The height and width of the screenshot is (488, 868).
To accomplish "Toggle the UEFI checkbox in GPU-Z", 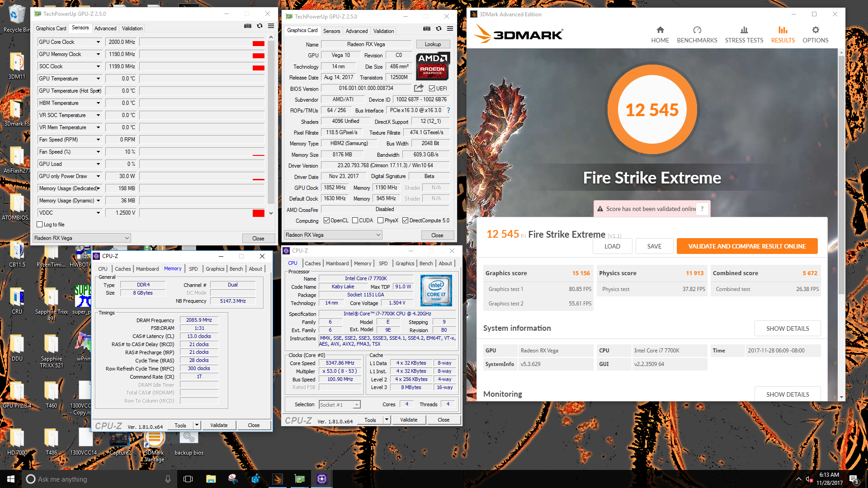I will [432, 89].
